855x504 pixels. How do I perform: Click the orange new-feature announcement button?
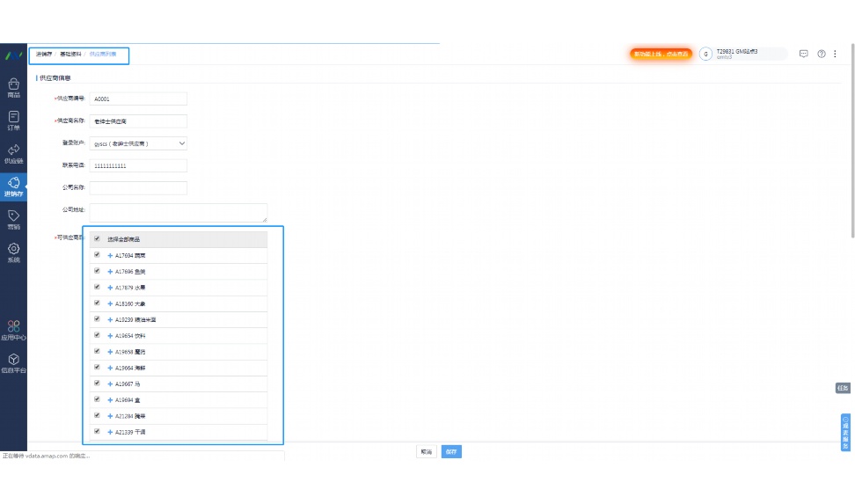click(x=661, y=54)
